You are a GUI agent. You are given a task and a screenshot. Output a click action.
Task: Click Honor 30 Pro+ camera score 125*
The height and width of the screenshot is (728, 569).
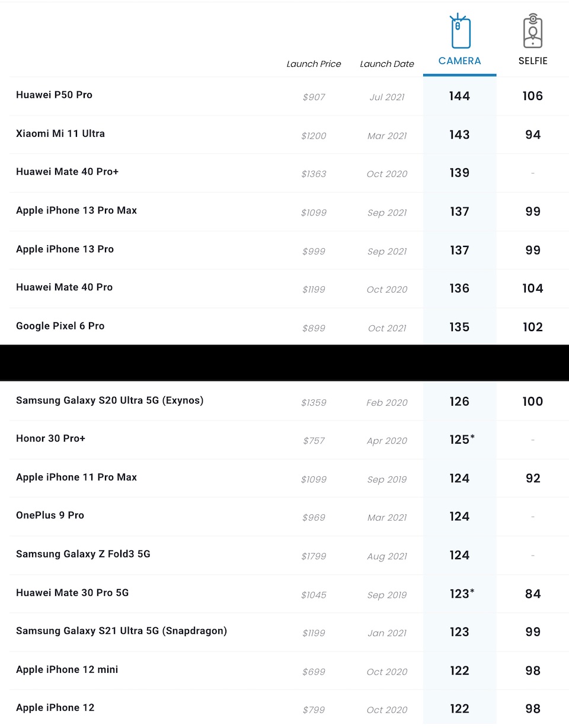point(462,440)
